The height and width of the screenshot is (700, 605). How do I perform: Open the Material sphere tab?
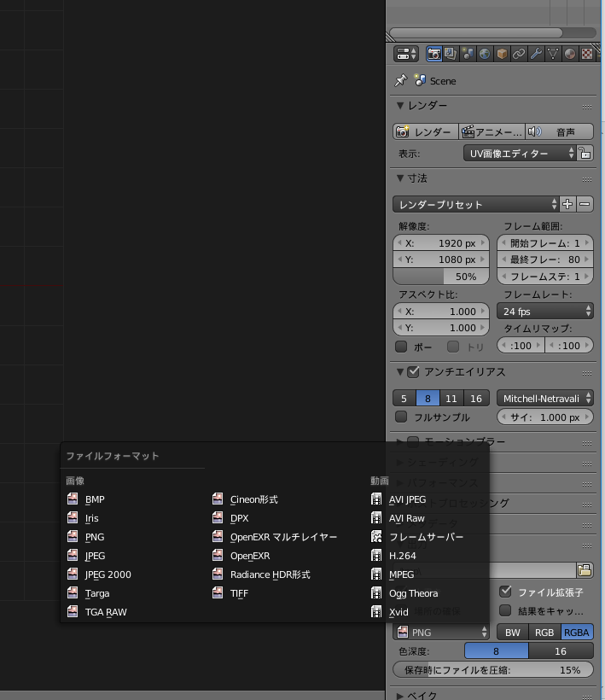point(570,54)
